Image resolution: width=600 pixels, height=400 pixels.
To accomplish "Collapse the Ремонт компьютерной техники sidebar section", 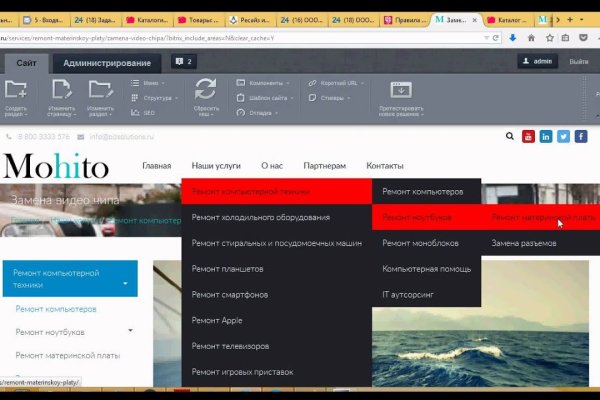I will pos(125,283).
